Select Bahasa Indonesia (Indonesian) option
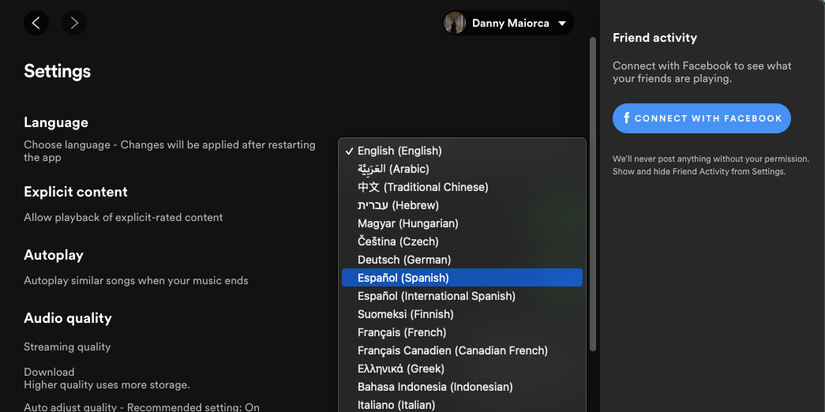Image resolution: width=825 pixels, height=412 pixels. pyautogui.click(x=462, y=387)
